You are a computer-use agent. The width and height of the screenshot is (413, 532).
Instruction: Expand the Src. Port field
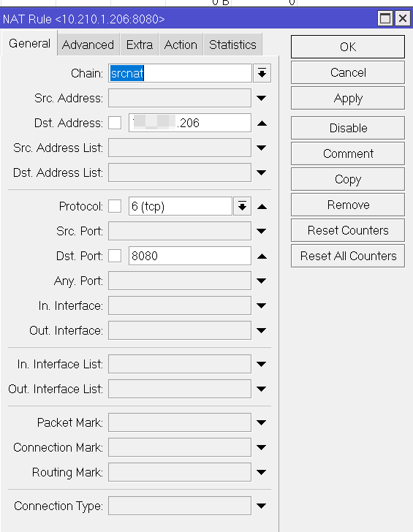[x=261, y=232]
